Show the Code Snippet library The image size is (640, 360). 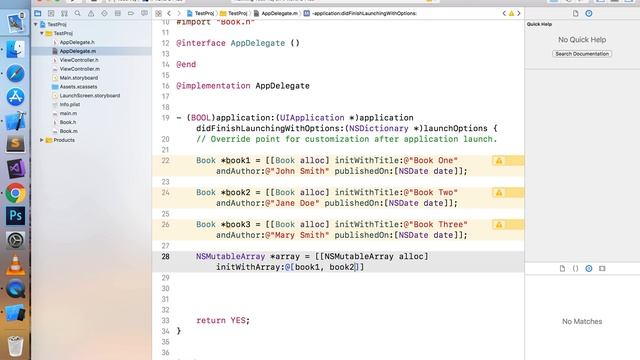[576, 269]
